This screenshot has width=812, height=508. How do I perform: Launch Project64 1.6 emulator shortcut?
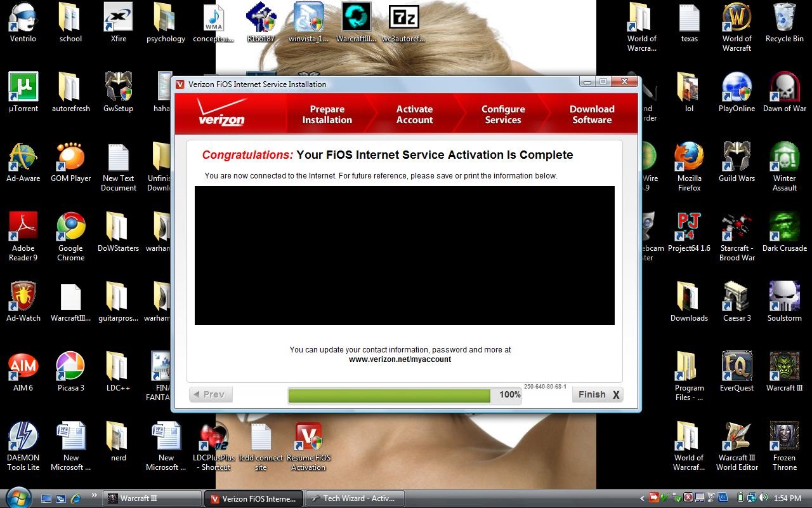click(x=689, y=232)
